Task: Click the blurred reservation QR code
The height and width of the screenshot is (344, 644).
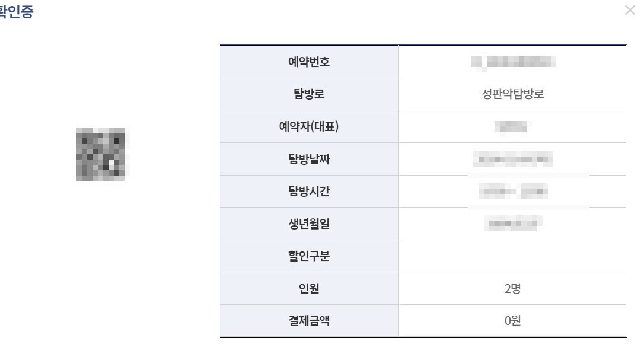Action: (101, 153)
